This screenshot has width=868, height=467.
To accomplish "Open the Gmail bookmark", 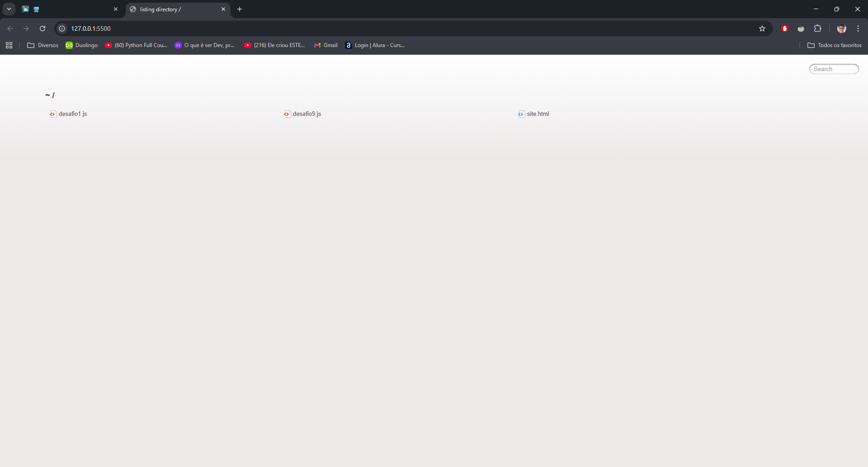I will tap(325, 45).
